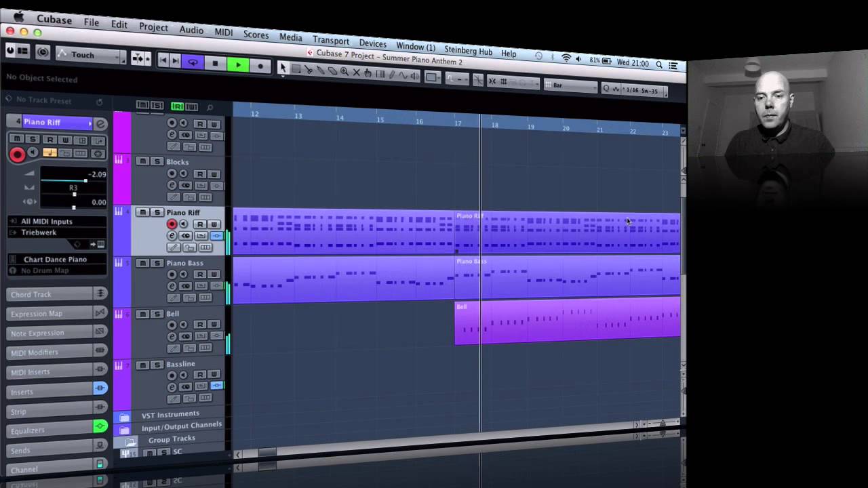Screen dimensions: 868x488
Task: Activate transport Record button in toolbar
Action: 260,66
